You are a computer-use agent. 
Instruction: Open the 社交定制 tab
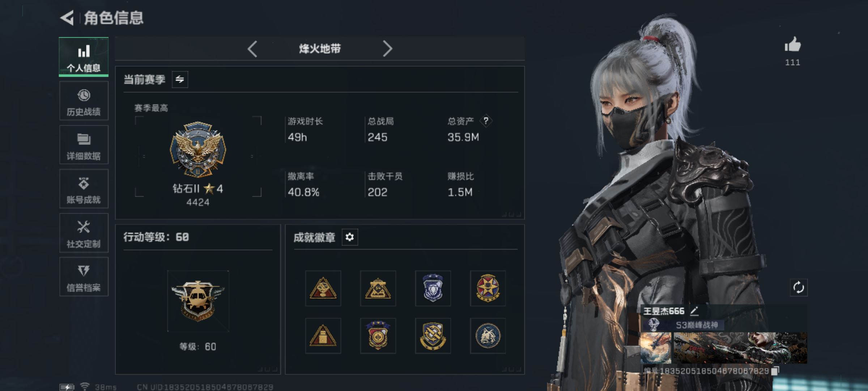84,233
